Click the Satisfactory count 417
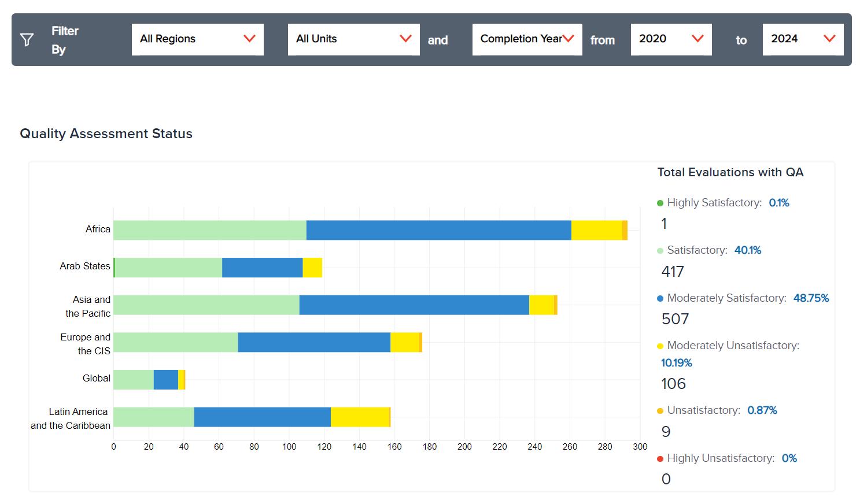Viewport: 860px width, 504px height. coord(673,272)
